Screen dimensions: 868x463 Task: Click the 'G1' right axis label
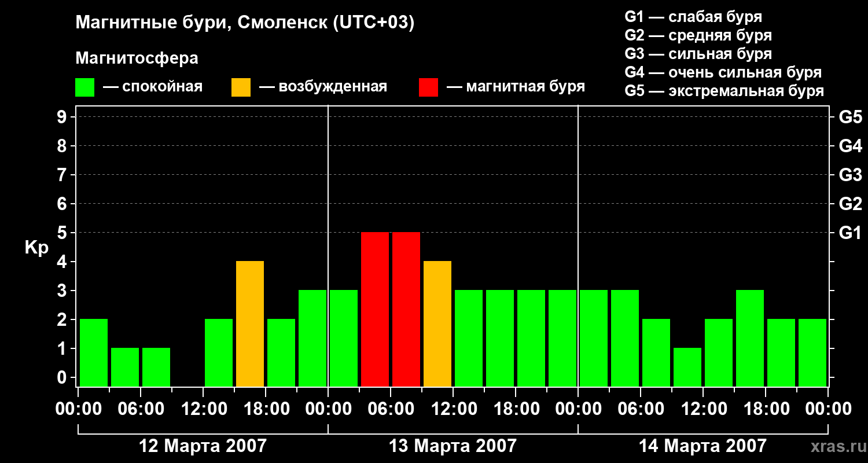pos(850,233)
